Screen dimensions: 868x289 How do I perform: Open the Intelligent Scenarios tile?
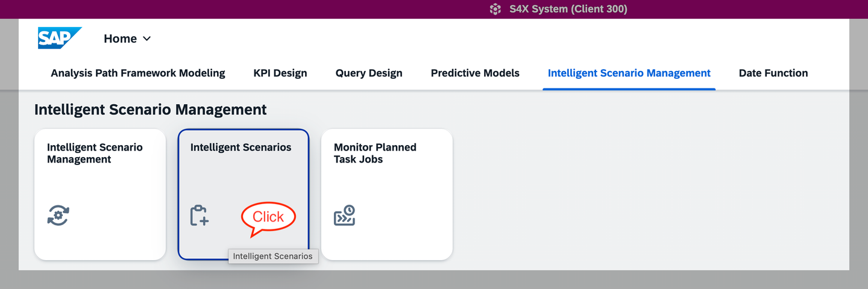point(244,194)
